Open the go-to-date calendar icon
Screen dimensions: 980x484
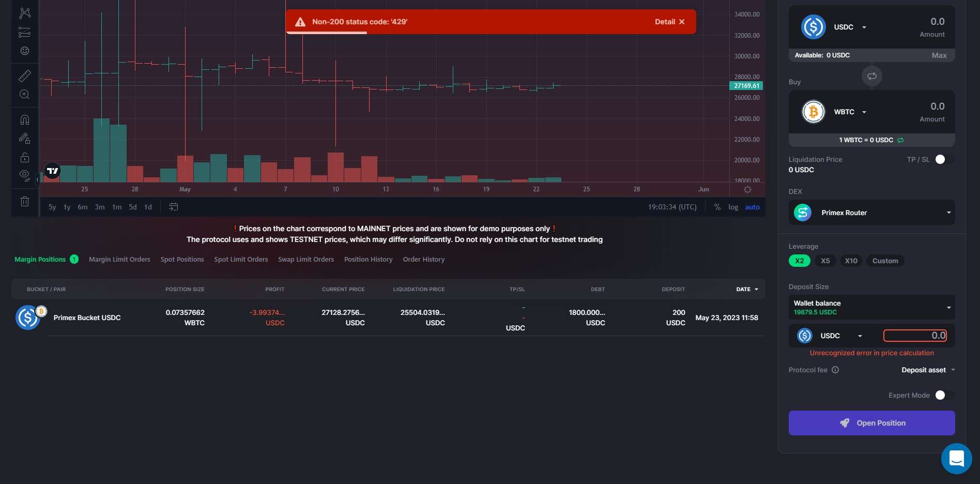pos(174,207)
